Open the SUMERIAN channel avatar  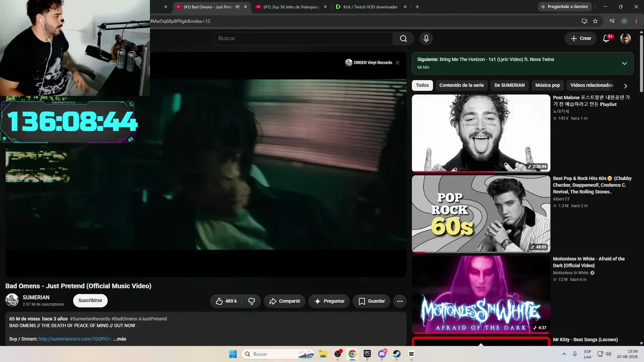12,300
